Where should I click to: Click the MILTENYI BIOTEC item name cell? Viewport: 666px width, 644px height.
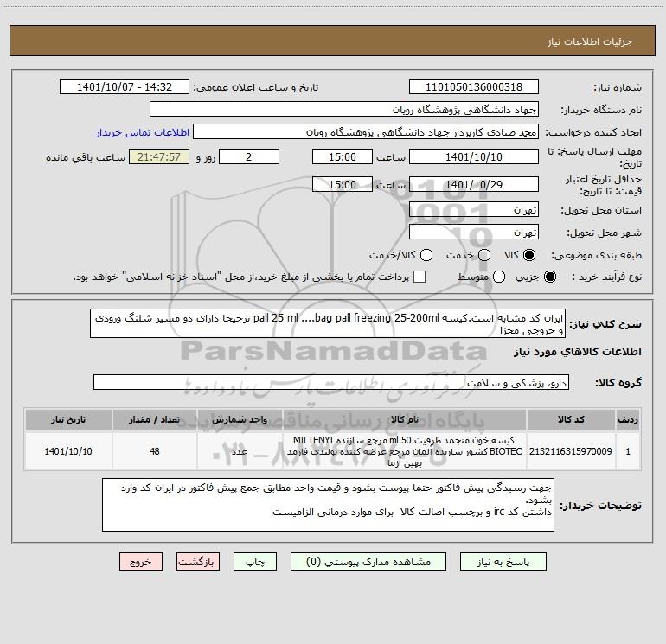405,451
